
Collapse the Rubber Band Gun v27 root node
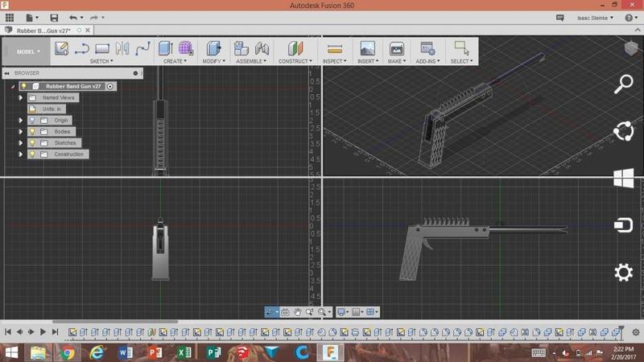click(x=13, y=87)
